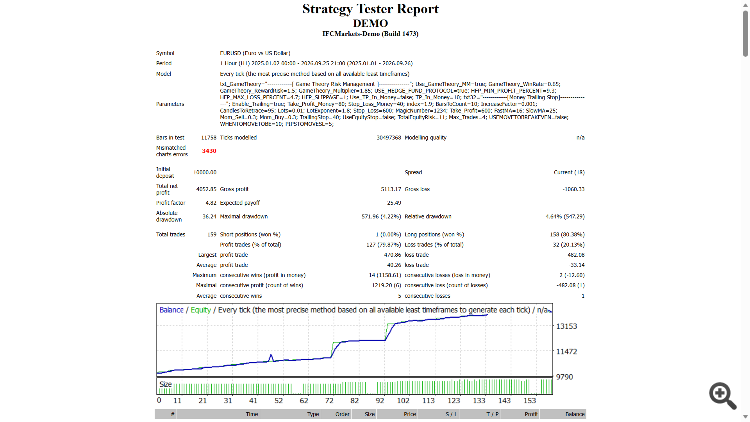Click the "Ticks modelled" label
750x422 pixels.
(x=238, y=138)
